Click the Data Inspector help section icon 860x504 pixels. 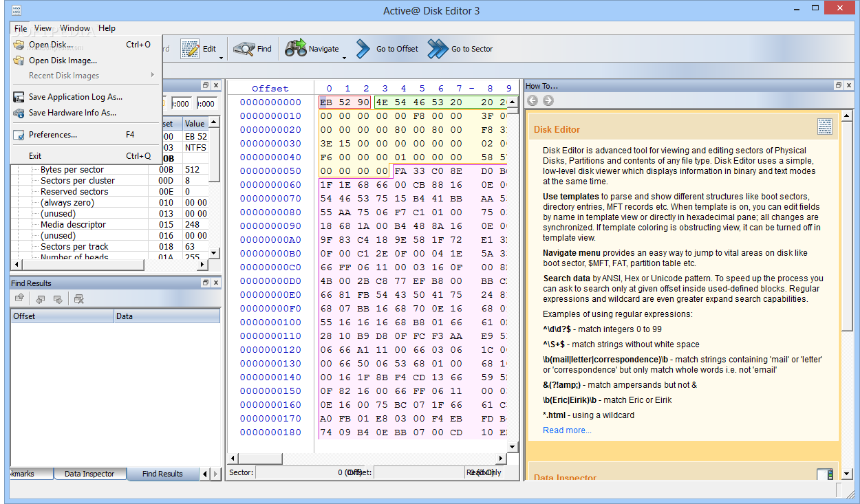click(x=825, y=474)
